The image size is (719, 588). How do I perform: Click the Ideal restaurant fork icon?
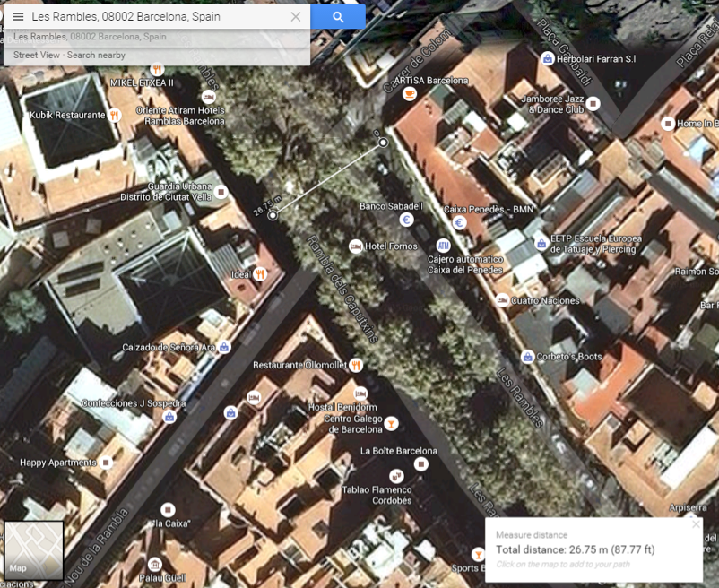(x=260, y=274)
